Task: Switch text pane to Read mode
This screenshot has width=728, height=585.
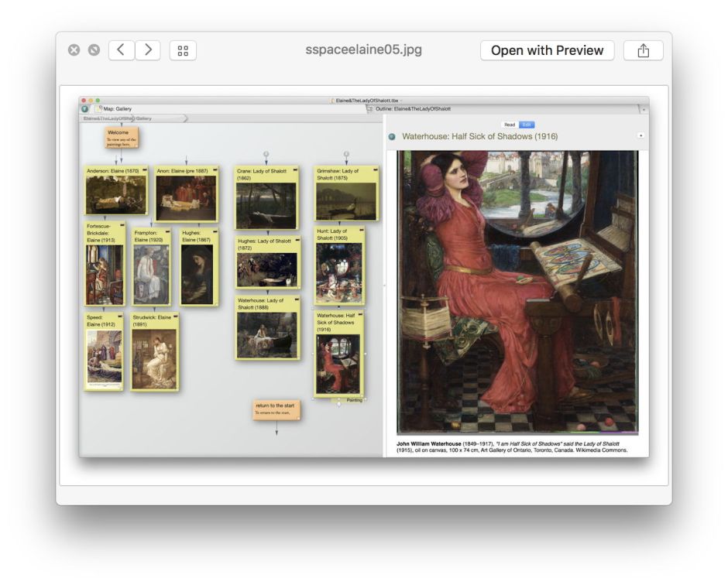Action: (x=510, y=125)
